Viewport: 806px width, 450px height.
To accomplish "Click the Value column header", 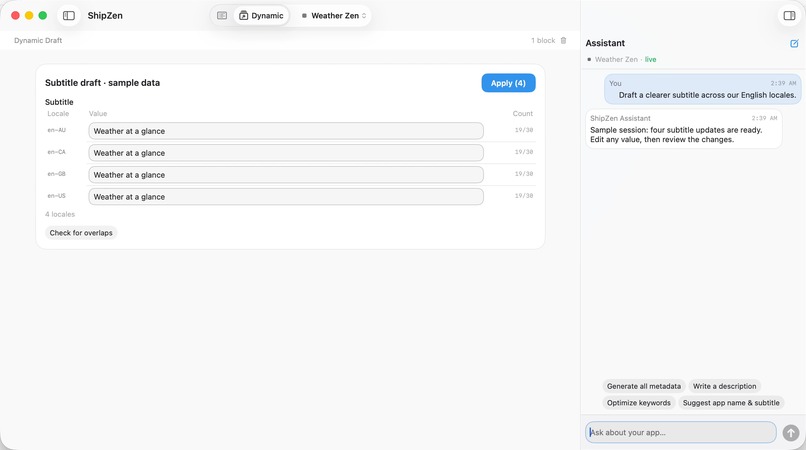I will tap(98, 113).
